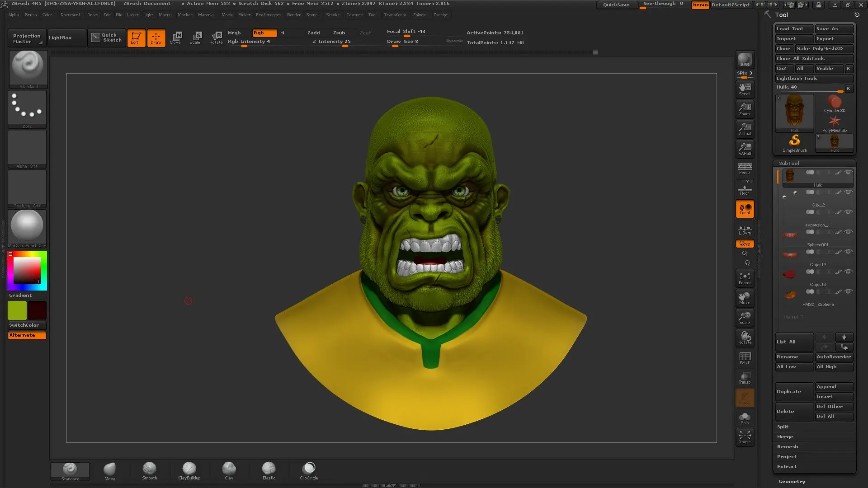Toggle XYZ rotation mode
Screen dimensions: 868x488
pos(745,244)
